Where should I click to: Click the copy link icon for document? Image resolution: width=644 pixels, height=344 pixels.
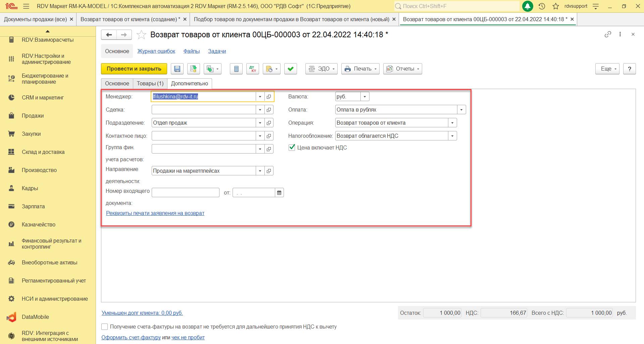coord(608,34)
